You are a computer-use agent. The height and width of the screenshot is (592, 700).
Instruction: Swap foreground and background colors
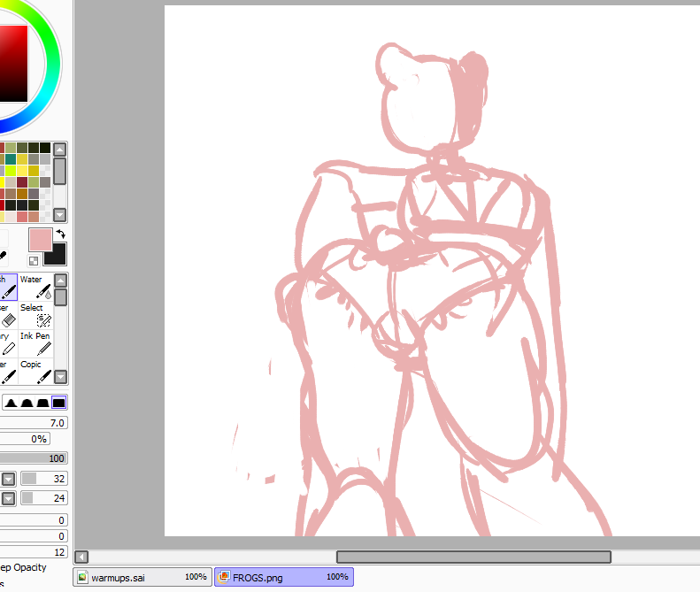(x=60, y=234)
